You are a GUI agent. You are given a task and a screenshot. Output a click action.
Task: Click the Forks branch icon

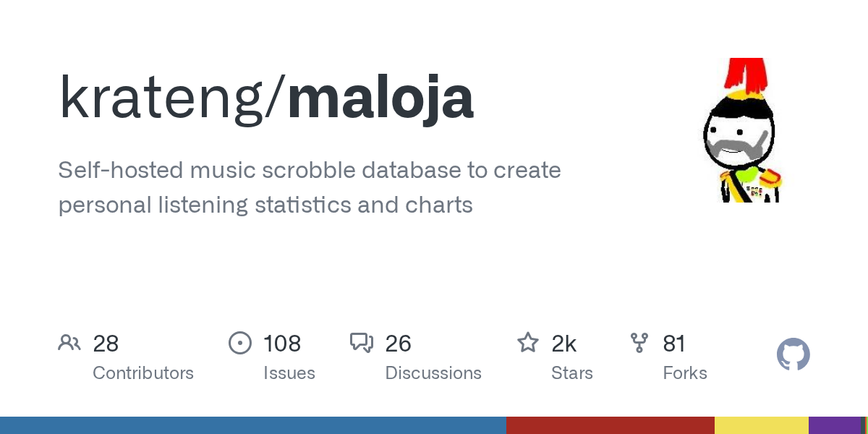coord(639,343)
